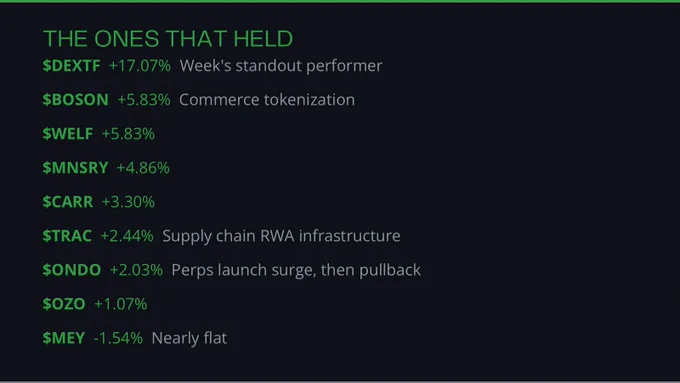680x383 pixels.
Task: Open the $TRAC ticker link
Action: 67,236
